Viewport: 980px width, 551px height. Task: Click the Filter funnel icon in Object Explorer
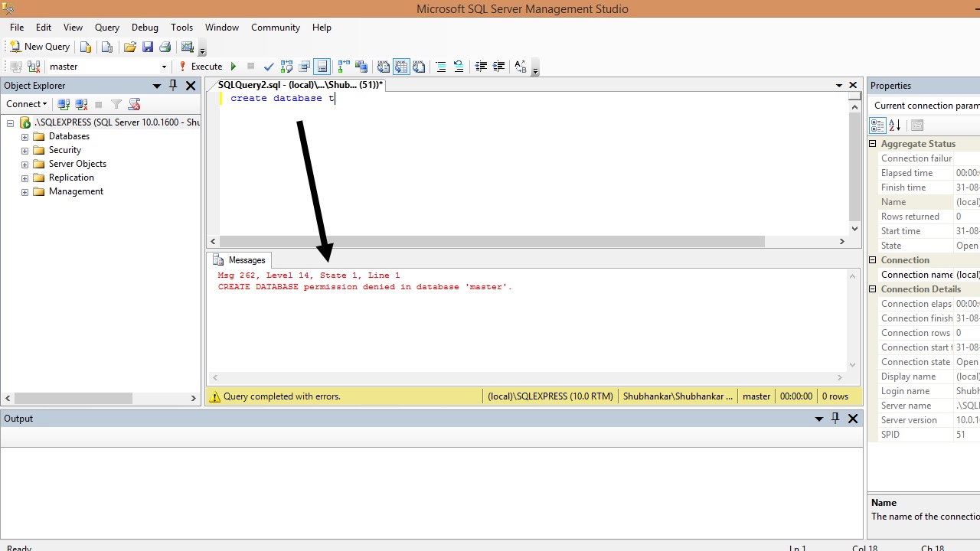pyautogui.click(x=116, y=104)
